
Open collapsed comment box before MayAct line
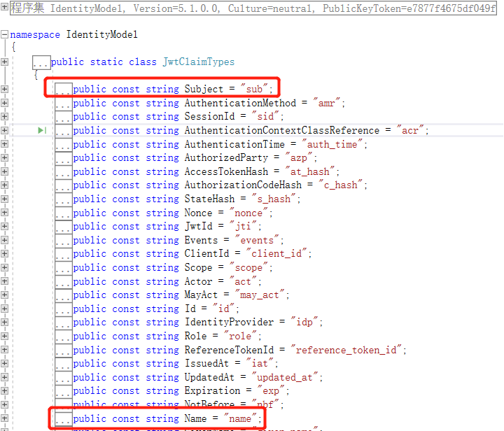coord(63,295)
